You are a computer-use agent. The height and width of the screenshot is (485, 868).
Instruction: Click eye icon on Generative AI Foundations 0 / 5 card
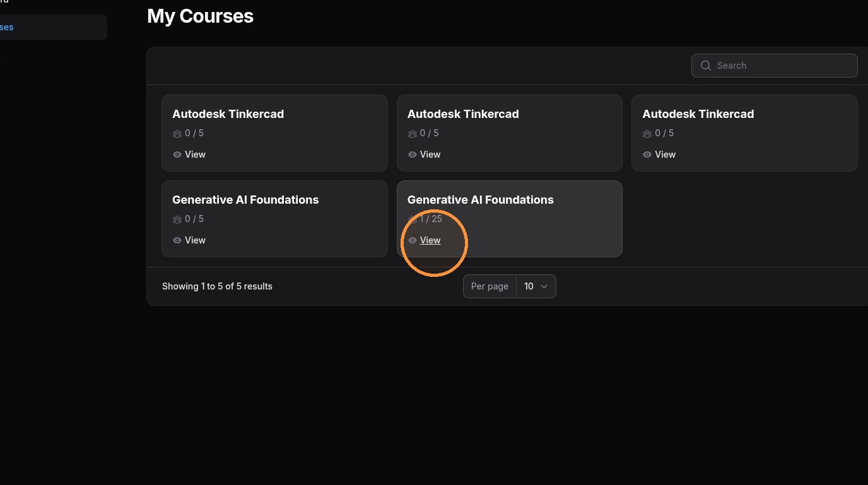tap(177, 240)
